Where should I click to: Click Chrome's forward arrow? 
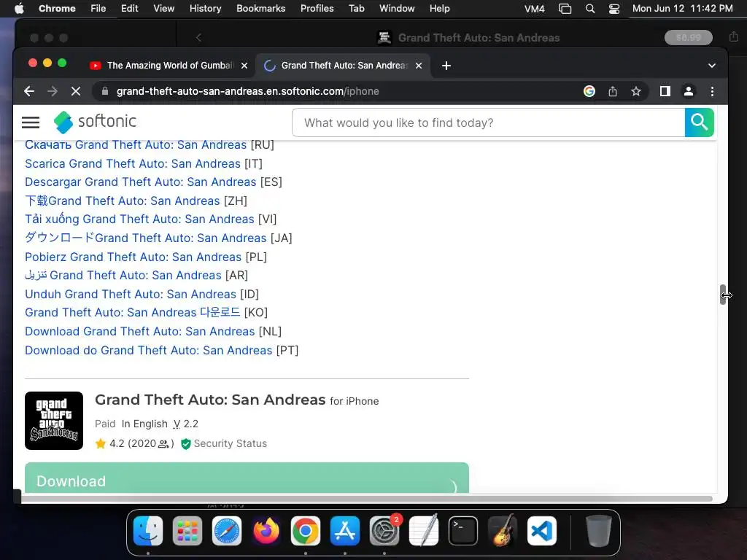coord(53,91)
